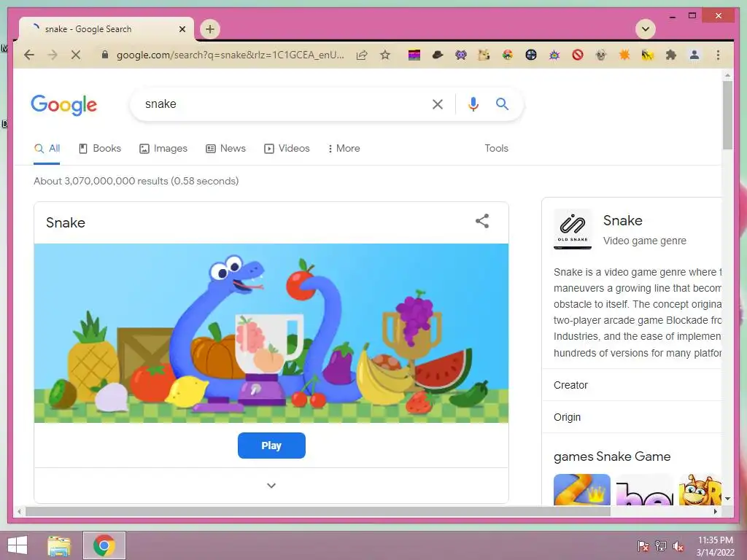Open the More search filters menu

pyautogui.click(x=344, y=149)
